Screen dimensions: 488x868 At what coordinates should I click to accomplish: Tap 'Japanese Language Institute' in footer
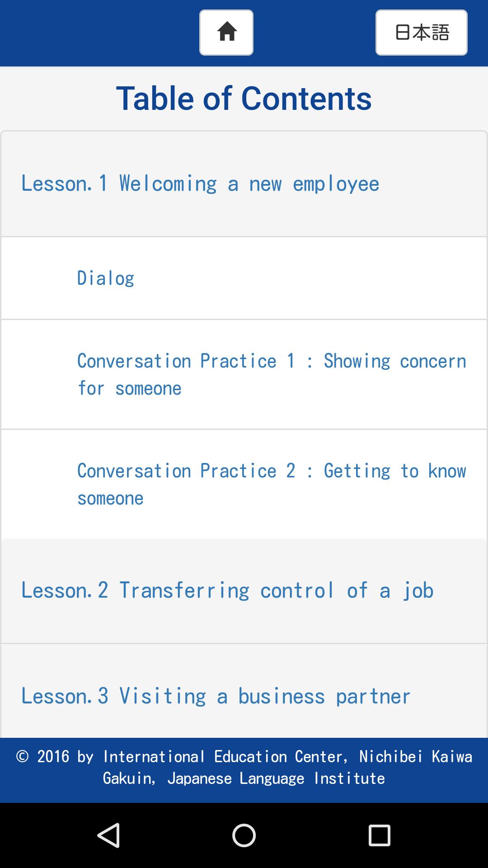click(276, 778)
